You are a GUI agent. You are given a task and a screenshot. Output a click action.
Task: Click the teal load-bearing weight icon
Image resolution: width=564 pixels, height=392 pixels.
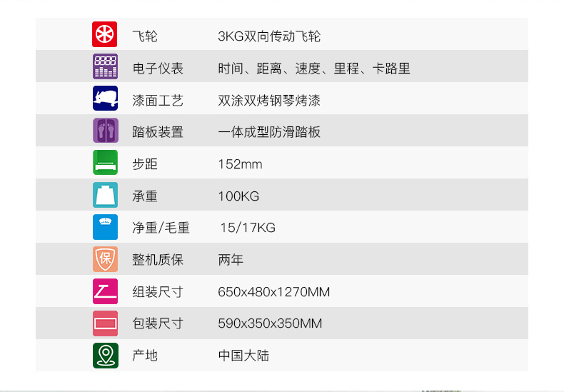[x=105, y=194]
